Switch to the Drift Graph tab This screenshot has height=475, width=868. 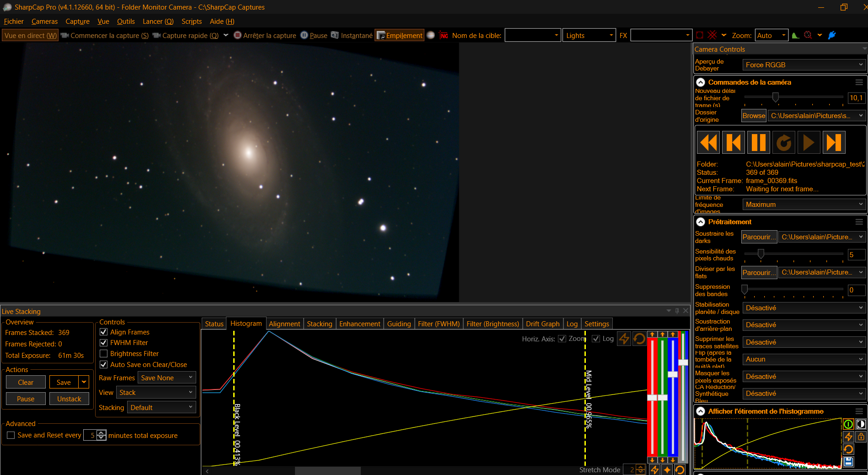(x=542, y=324)
